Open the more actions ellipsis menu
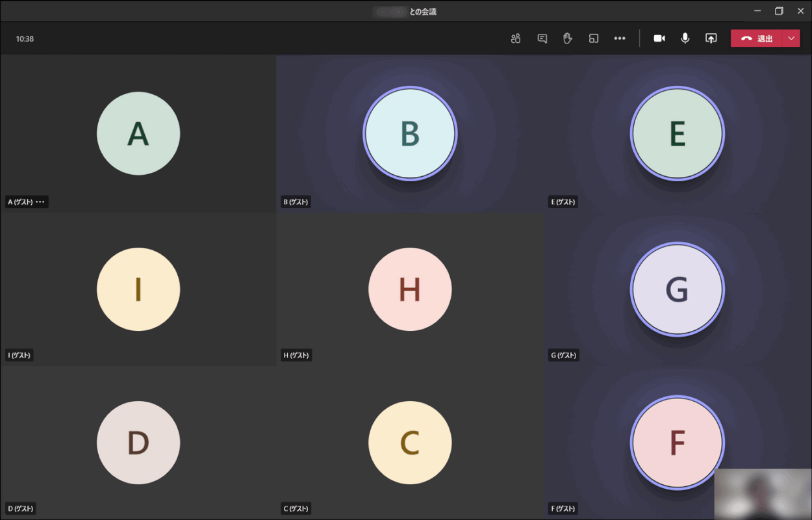Image resolution: width=812 pixels, height=520 pixels. (620, 38)
